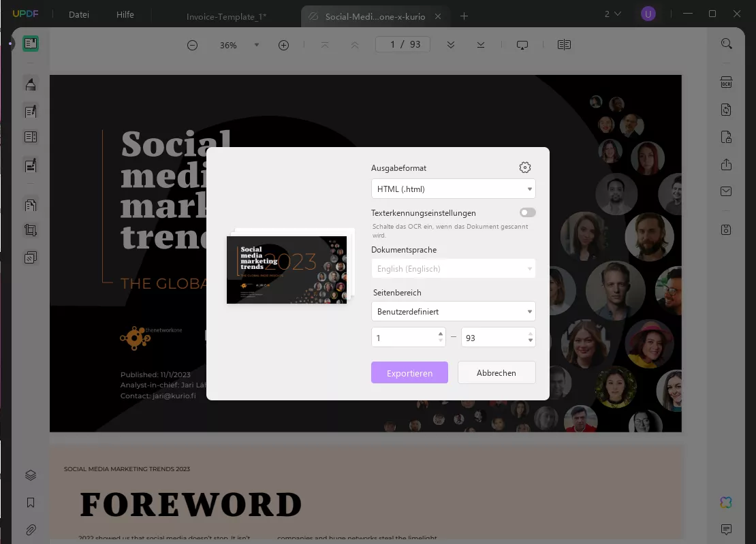This screenshot has width=756, height=544.
Task: Click the Exportieren button
Action: point(409,373)
